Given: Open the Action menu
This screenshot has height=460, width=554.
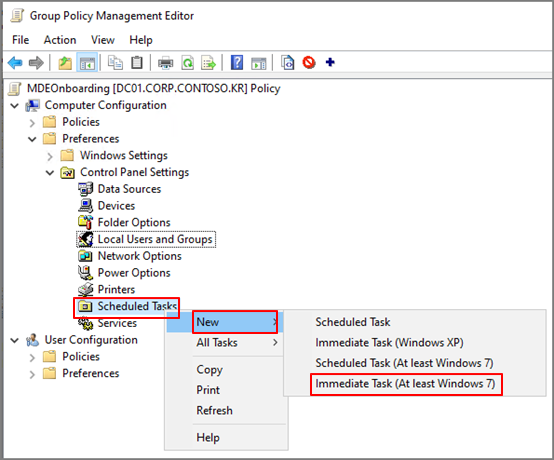Looking at the screenshot, I should 60,40.
